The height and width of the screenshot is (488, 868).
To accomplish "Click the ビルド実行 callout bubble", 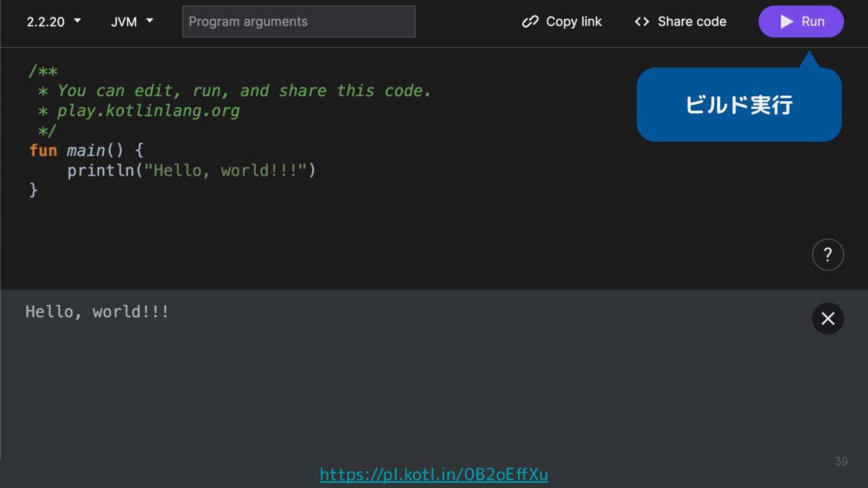I will tap(738, 105).
